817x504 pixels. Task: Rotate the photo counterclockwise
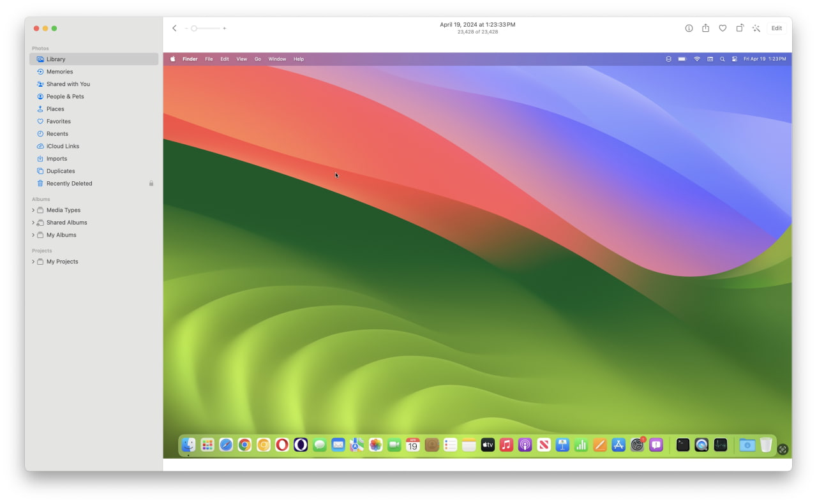[x=739, y=28]
